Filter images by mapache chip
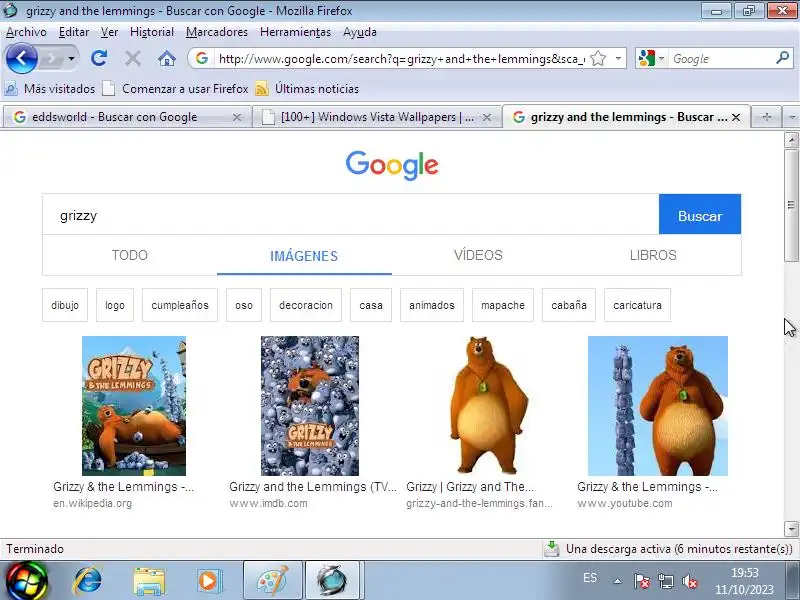The width and height of the screenshot is (800, 600). click(503, 305)
